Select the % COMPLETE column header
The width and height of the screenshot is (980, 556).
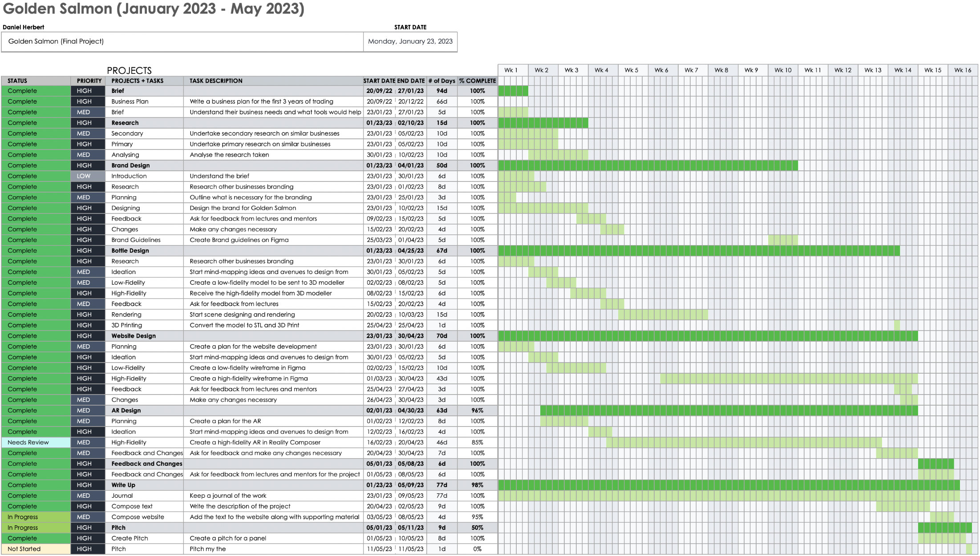(477, 81)
